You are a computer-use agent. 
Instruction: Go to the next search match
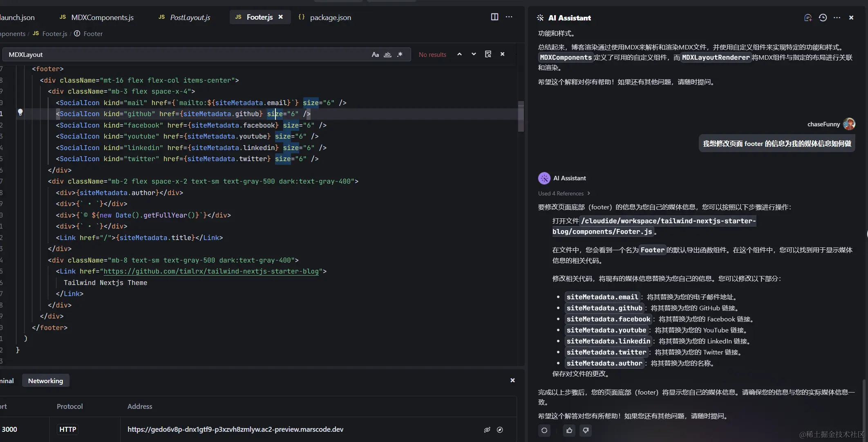tap(474, 54)
